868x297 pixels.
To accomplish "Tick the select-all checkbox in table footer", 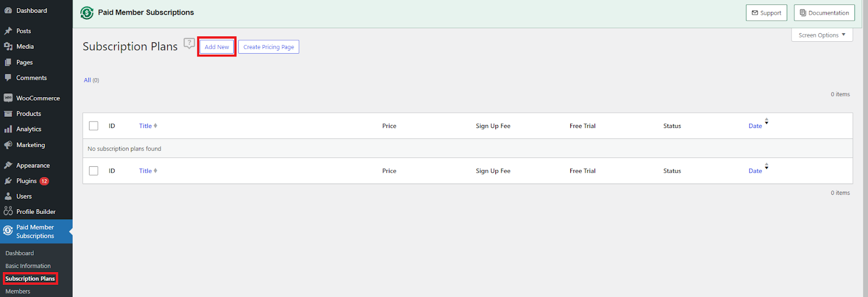I will [94, 171].
